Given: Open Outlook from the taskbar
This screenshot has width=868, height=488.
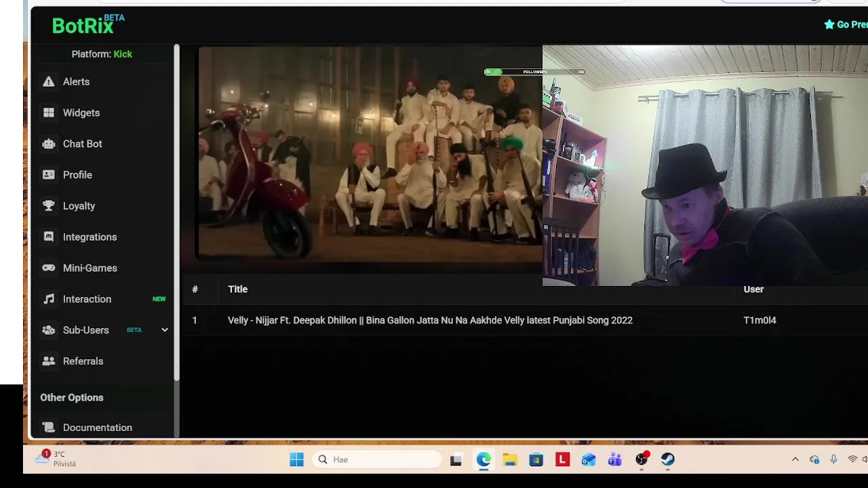Looking at the screenshot, I should (589, 460).
